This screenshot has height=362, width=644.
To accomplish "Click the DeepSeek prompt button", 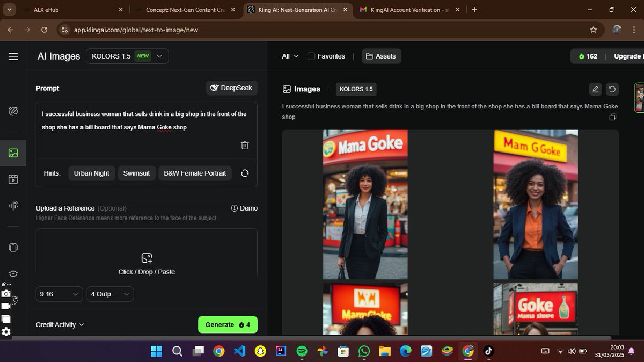I will [232, 88].
